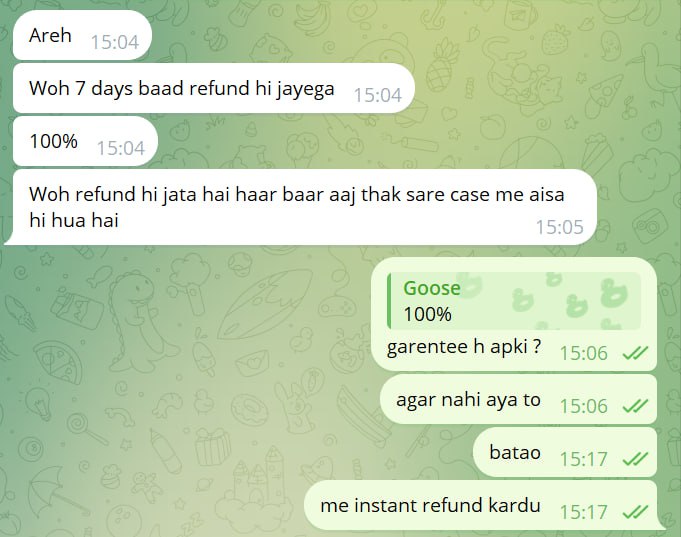
Task: Click the 'garentee h apki ?' reply text
Action: click(464, 347)
